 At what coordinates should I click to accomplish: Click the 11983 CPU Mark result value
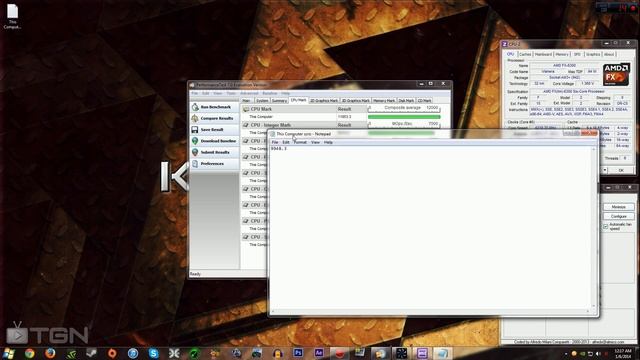344,117
